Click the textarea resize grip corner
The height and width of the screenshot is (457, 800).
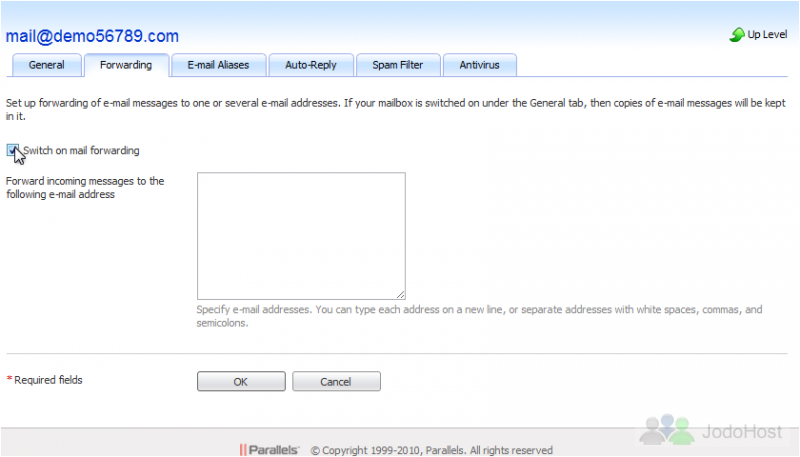[401, 294]
